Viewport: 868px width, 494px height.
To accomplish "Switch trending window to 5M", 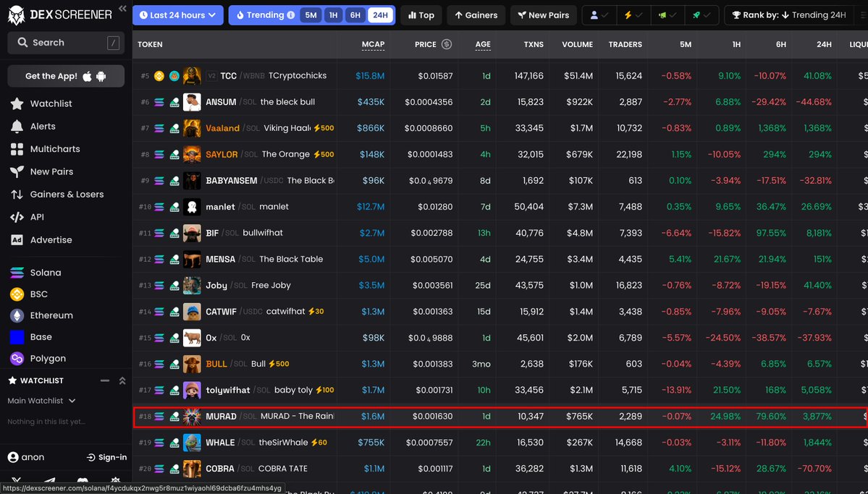I will pos(311,15).
